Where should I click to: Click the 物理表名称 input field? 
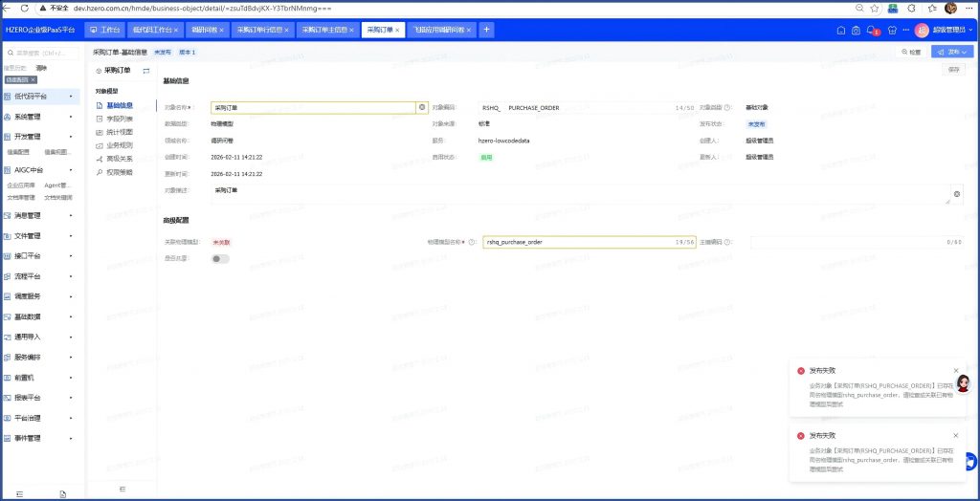[577, 242]
